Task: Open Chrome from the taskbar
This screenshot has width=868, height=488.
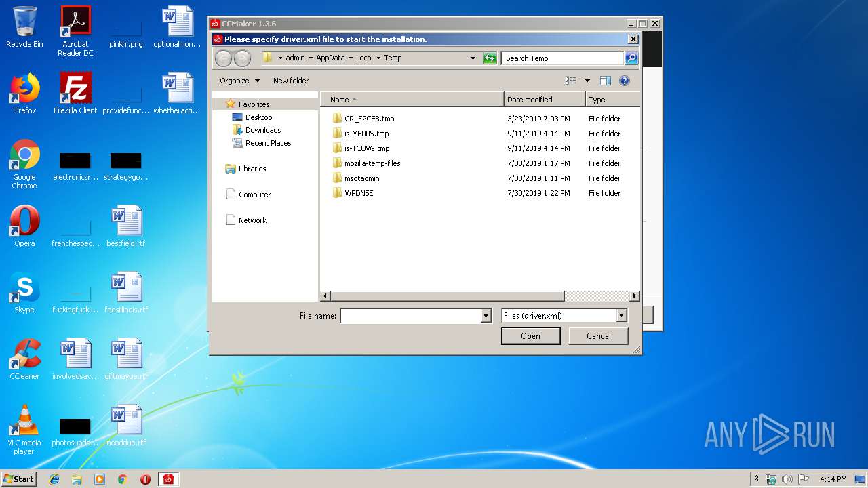Action: pos(122,479)
